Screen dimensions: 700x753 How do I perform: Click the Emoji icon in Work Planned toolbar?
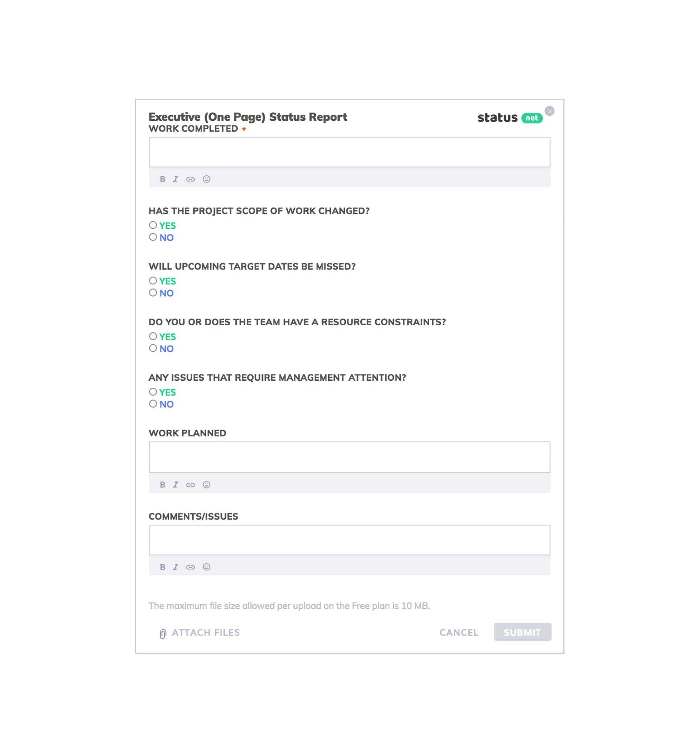point(206,485)
